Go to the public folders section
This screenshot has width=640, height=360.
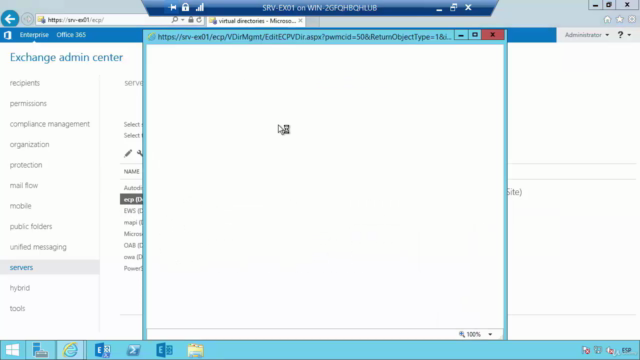[31, 226]
